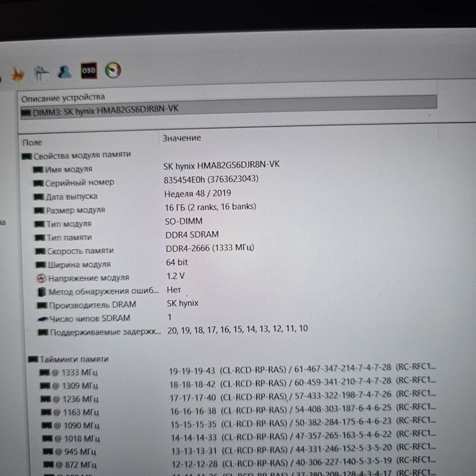Click the 1.2 V voltage value
This screenshot has width=476, height=476.
coord(175,276)
